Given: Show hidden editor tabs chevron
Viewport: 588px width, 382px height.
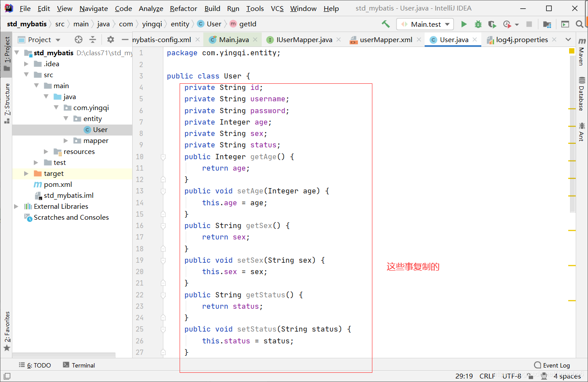Looking at the screenshot, I should point(568,39).
